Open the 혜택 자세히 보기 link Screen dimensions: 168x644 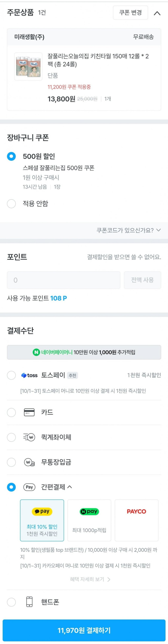pyautogui.click(x=90, y=579)
